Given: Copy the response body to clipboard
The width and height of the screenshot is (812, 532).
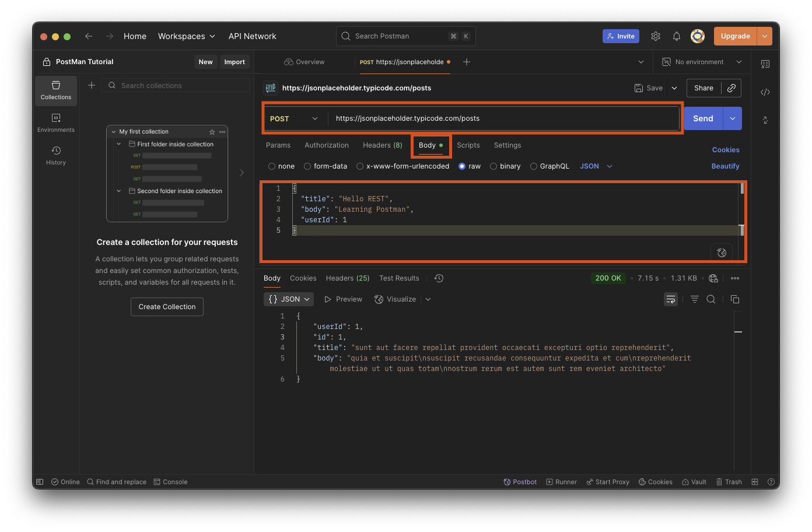Looking at the screenshot, I should click(735, 299).
